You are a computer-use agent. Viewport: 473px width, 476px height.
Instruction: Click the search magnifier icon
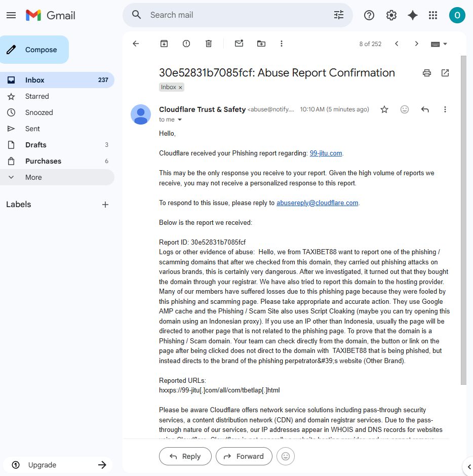[136, 15]
